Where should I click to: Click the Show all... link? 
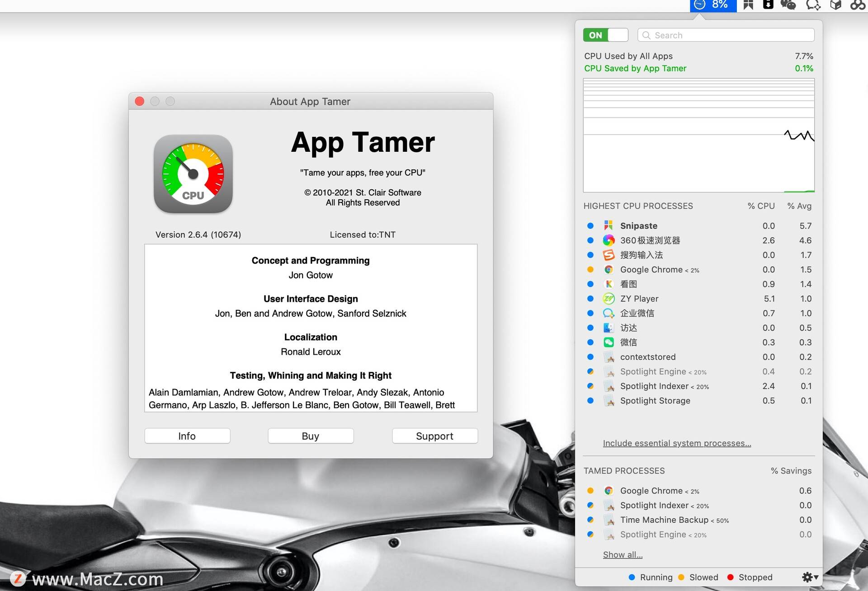pyautogui.click(x=623, y=554)
